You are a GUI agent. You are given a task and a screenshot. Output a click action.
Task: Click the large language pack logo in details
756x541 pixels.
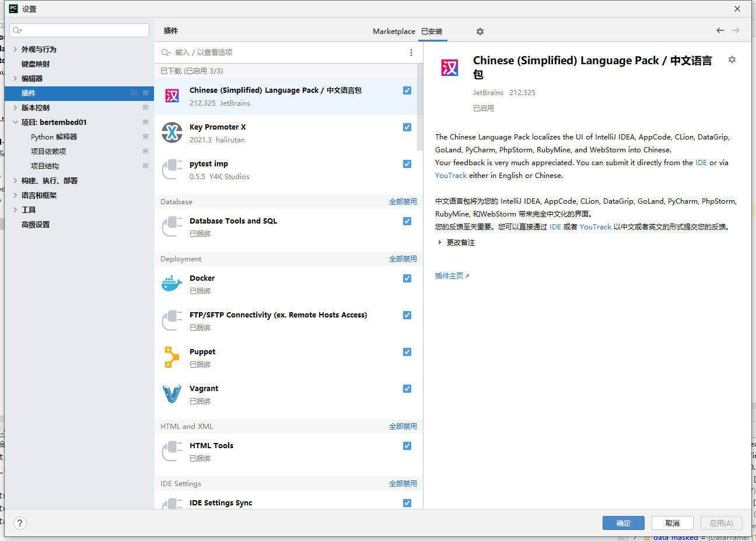click(x=450, y=68)
